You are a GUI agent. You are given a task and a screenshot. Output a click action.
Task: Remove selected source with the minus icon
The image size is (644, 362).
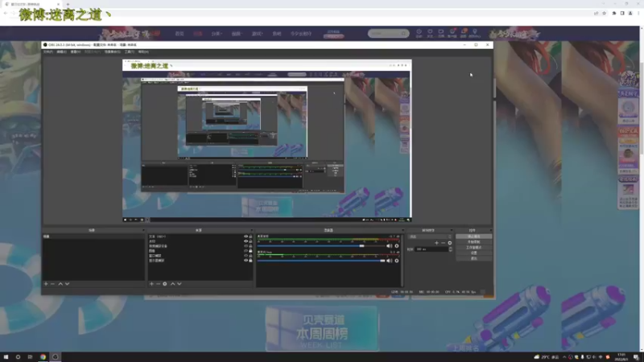click(x=158, y=284)
